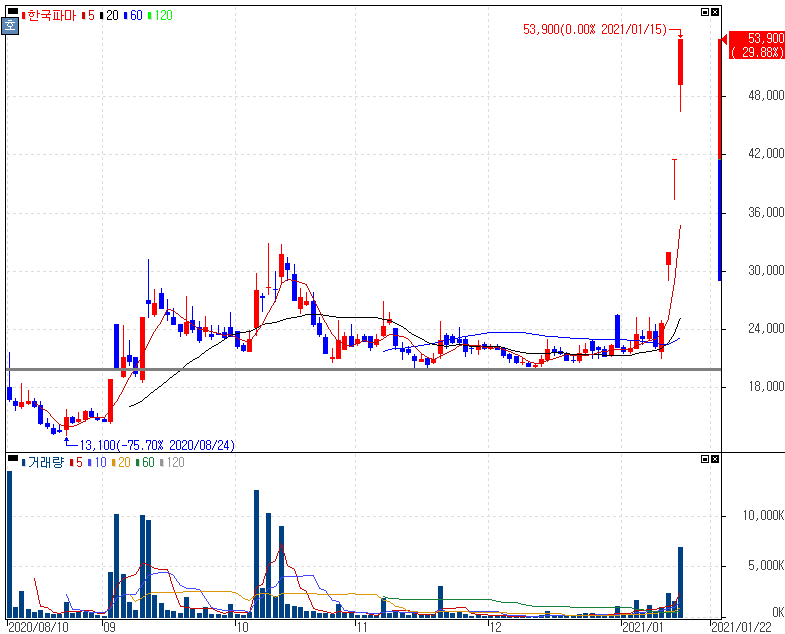Image resolution: width=785 pixels, height=634 pixels.
Task: Click the 11 month marker on time axis
Action: point(361,627)
